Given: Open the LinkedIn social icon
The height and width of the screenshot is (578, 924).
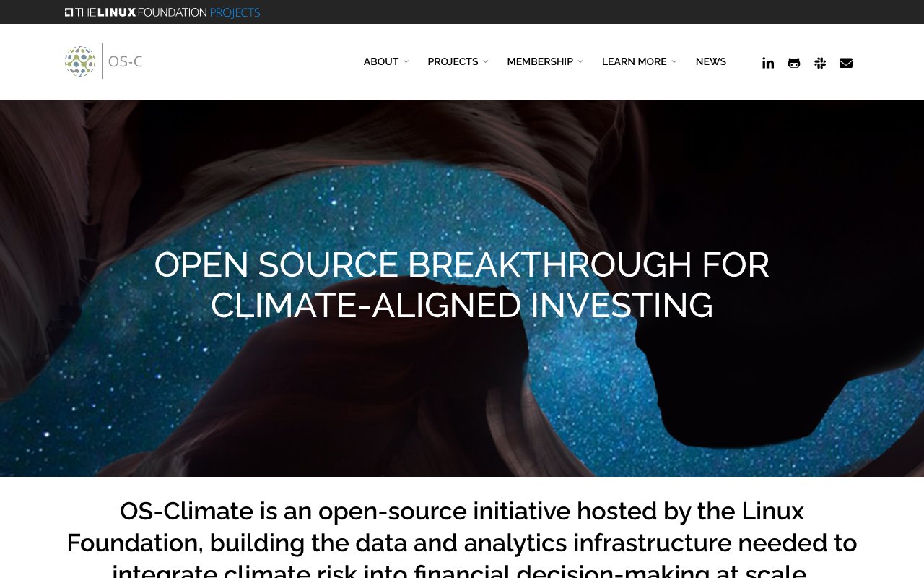Looking at the screenshot, I should 768,63.
